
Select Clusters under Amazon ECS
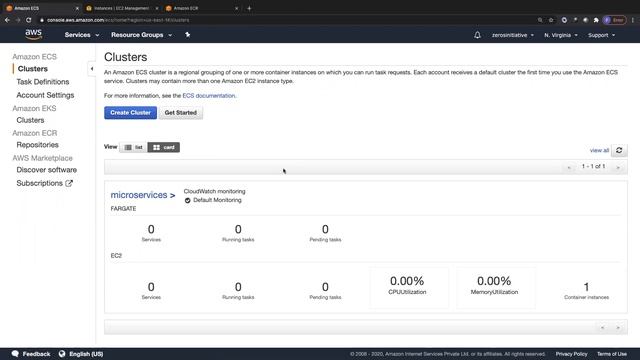[x=33, y=69]
